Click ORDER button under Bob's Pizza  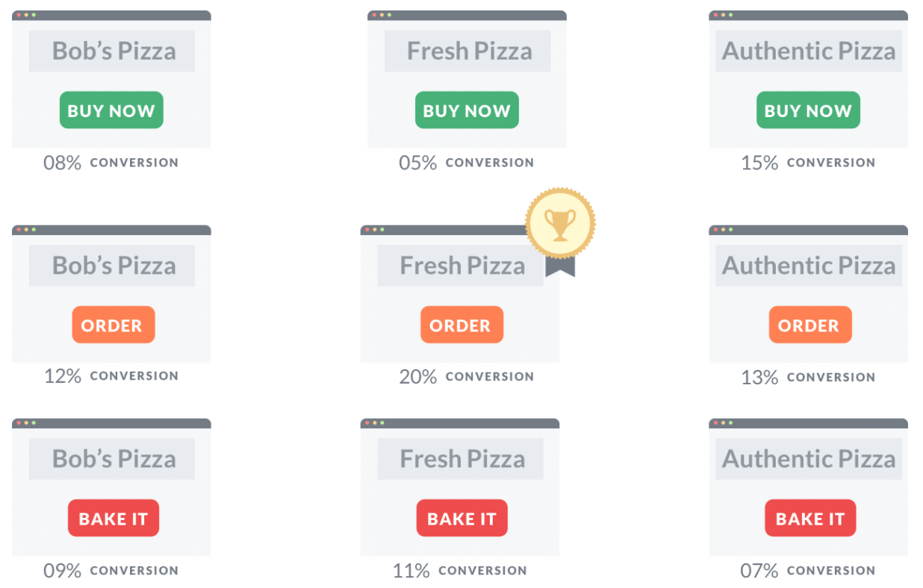pos(114,325)
